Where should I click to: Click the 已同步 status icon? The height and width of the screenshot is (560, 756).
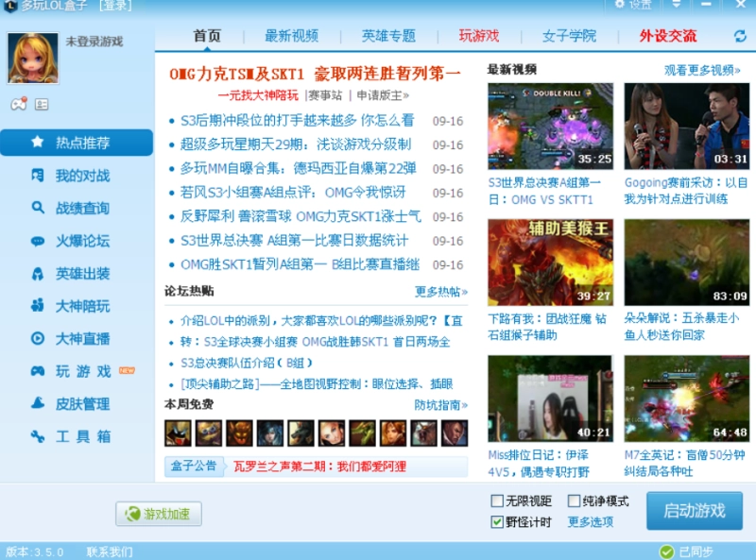667,552
